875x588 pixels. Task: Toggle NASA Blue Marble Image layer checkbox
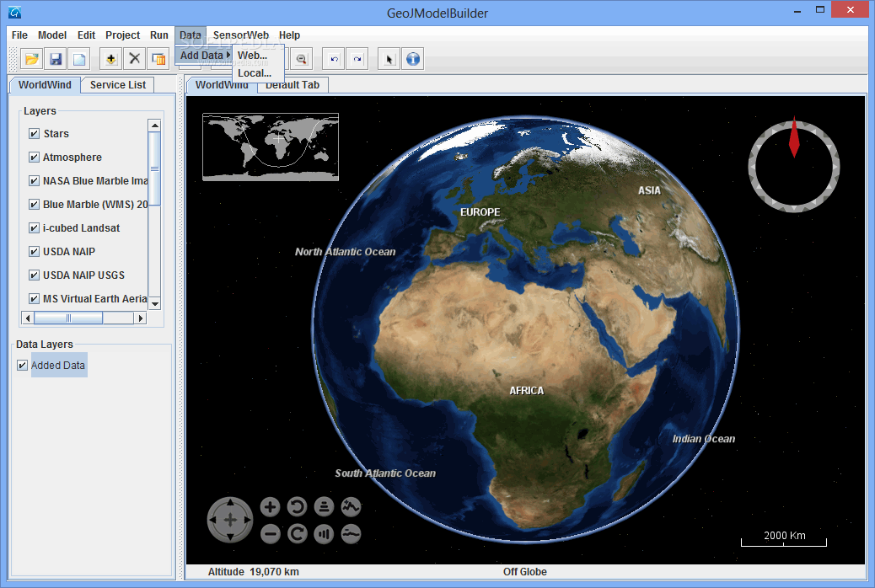[34, 181]
